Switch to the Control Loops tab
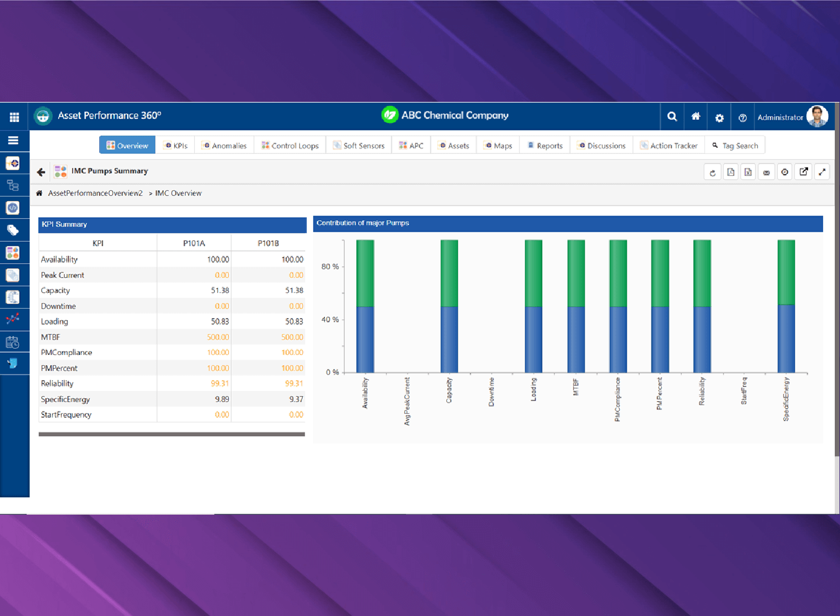Image resolution: width=840 pixels, height=616 pixels. 290,146
